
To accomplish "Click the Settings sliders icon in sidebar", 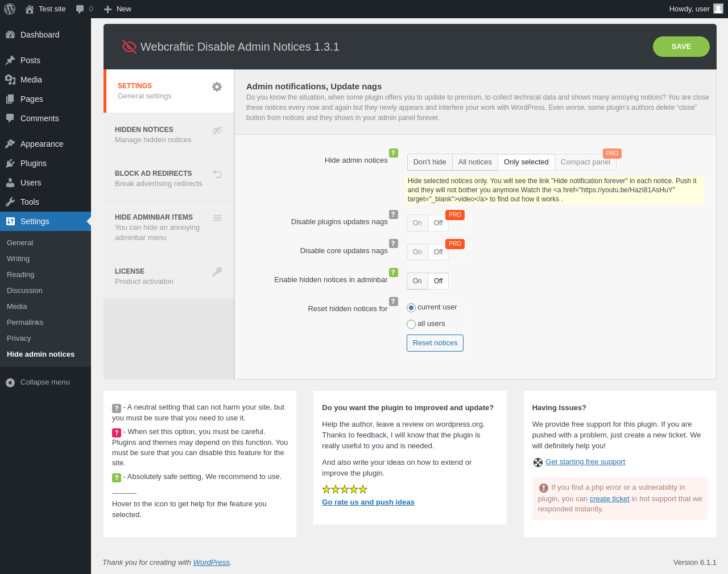I will 10,221.
